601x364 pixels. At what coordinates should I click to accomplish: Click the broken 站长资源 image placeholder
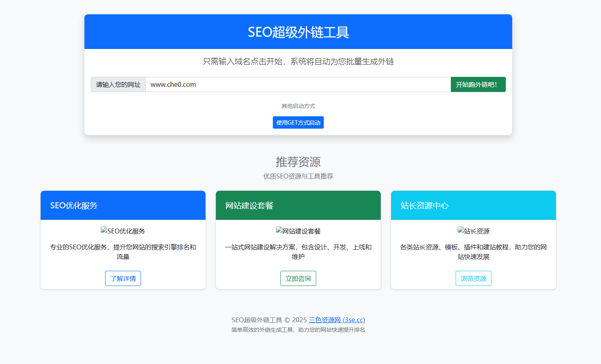click(x=473, y=231)
